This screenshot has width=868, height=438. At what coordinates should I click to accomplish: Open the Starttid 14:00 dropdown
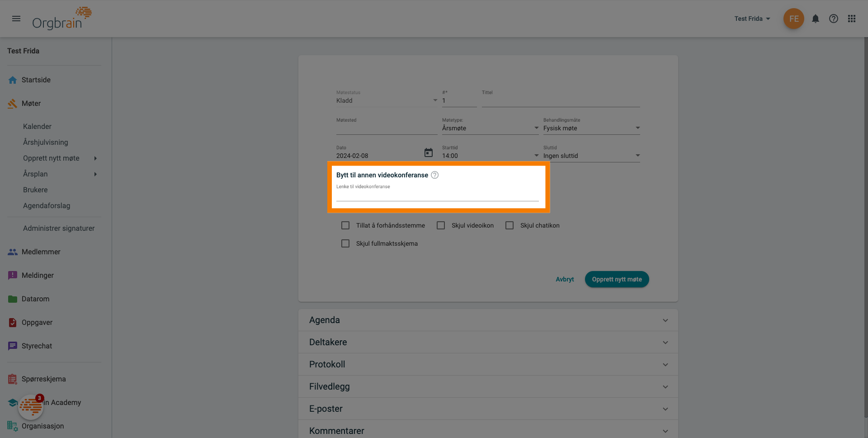(490, 156)
